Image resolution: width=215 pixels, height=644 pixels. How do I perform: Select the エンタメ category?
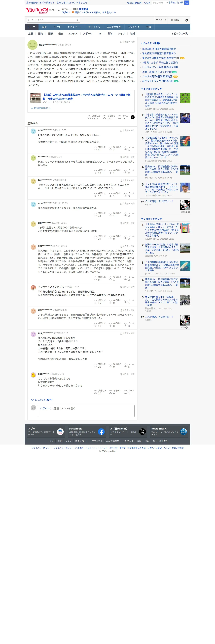(x=73, y=33)
